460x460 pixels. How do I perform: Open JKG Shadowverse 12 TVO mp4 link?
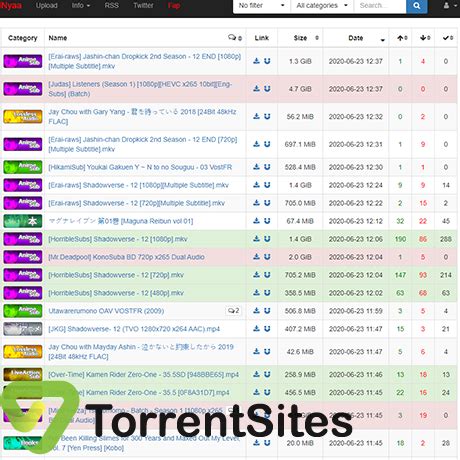[134, 329]
